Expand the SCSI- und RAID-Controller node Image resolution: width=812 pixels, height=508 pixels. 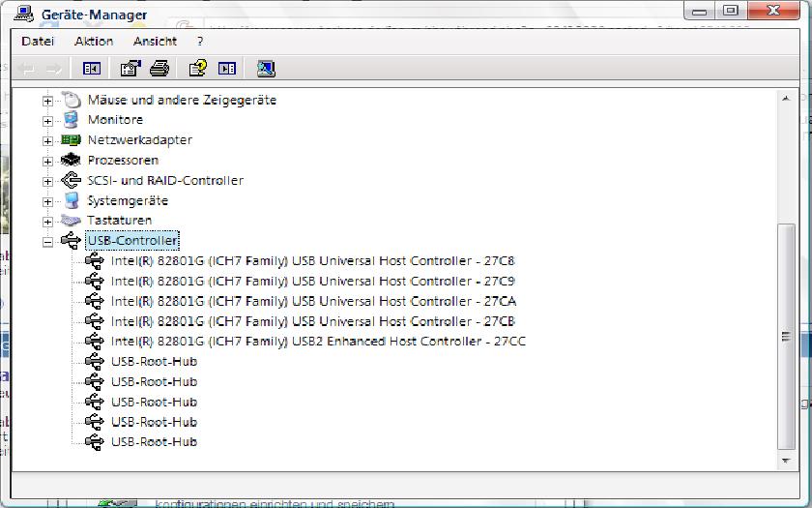coord(47,182)
